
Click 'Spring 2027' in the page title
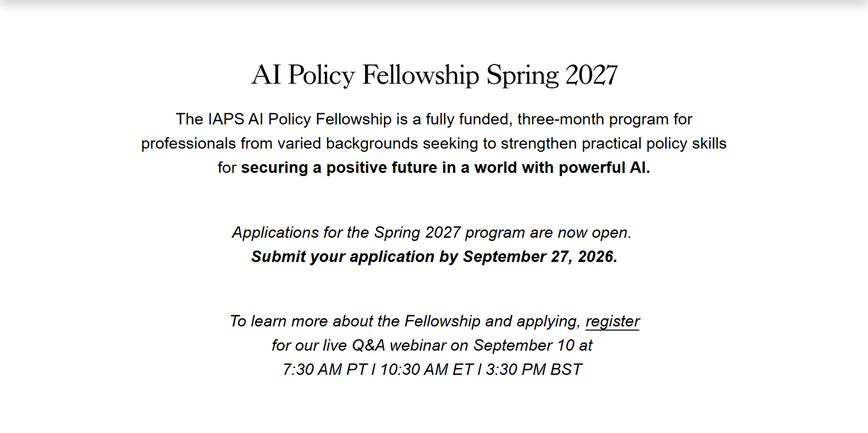(x=552, y=75)
